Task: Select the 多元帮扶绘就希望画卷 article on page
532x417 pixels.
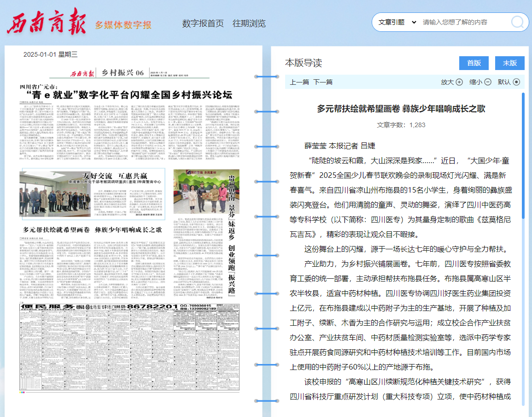Action: [x=92, y=229]
